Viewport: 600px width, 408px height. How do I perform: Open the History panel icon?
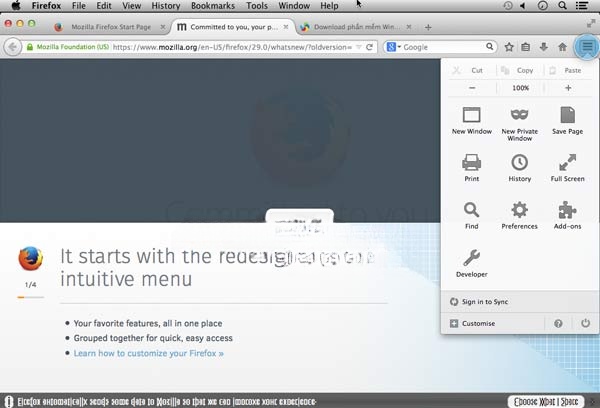click(x=519, y=168)
